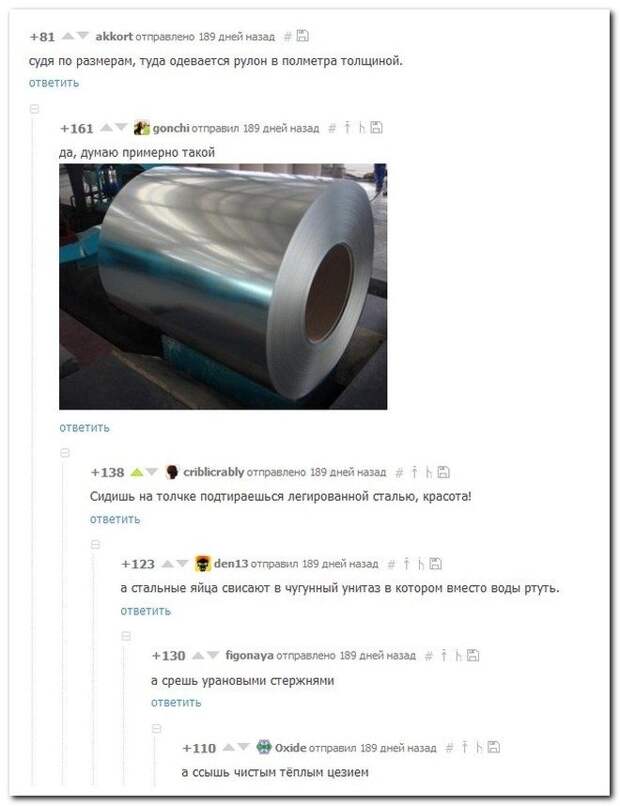This screenshot has height=806, width=620.
Task: Collapse the replies below gonchi's comment
Action: [x=65, y=452]
